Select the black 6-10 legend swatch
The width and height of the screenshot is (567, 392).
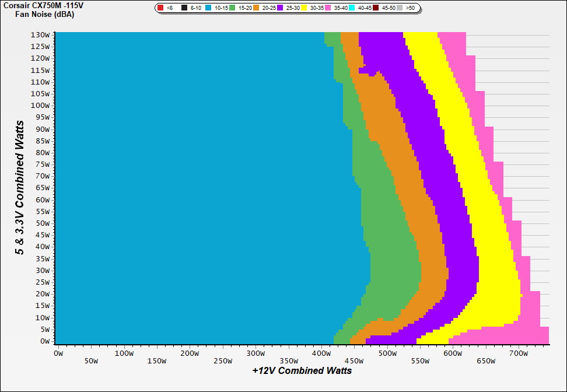184,8
